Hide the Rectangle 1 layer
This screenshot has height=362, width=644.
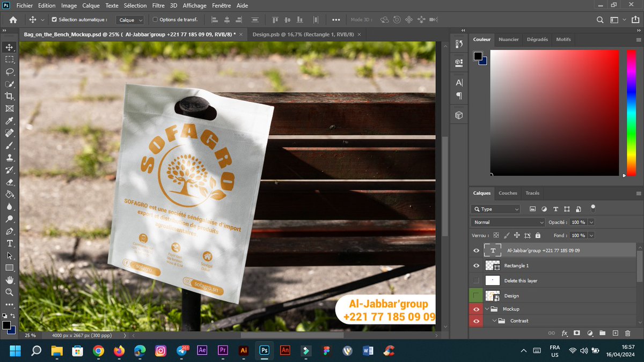(x=476, y=265)
